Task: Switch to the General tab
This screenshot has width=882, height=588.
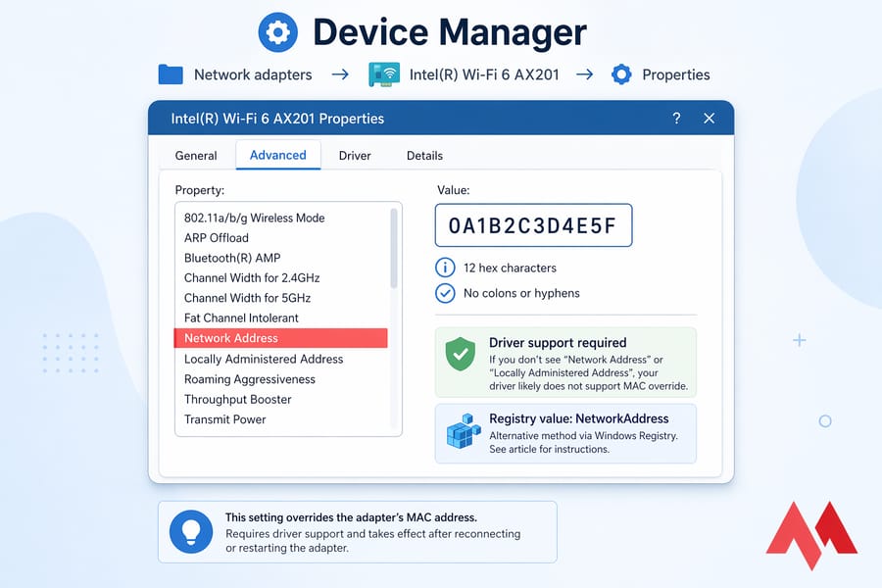Action: 196,156
